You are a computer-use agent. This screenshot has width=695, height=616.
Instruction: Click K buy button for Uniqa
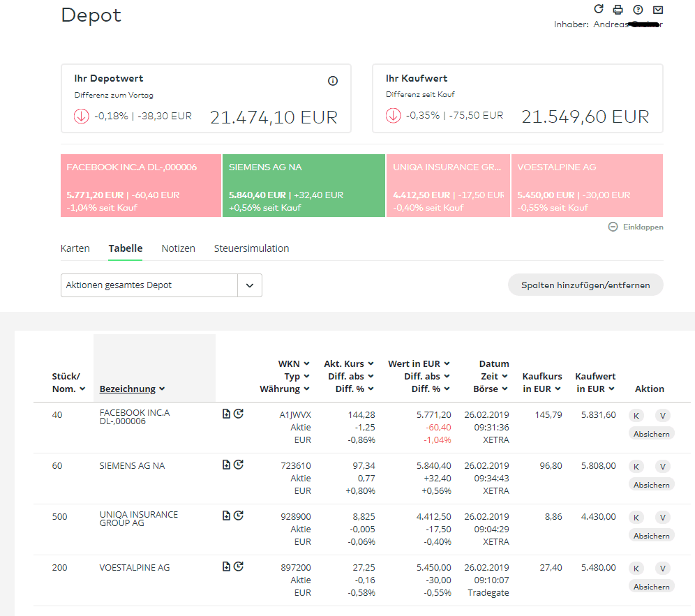point(636,518)
